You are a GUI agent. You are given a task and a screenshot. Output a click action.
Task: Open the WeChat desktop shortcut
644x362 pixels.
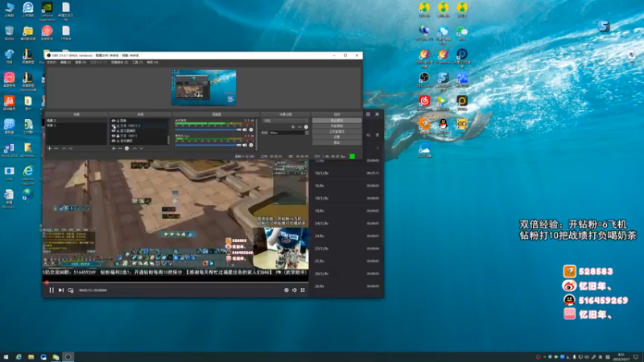point(462,32)
